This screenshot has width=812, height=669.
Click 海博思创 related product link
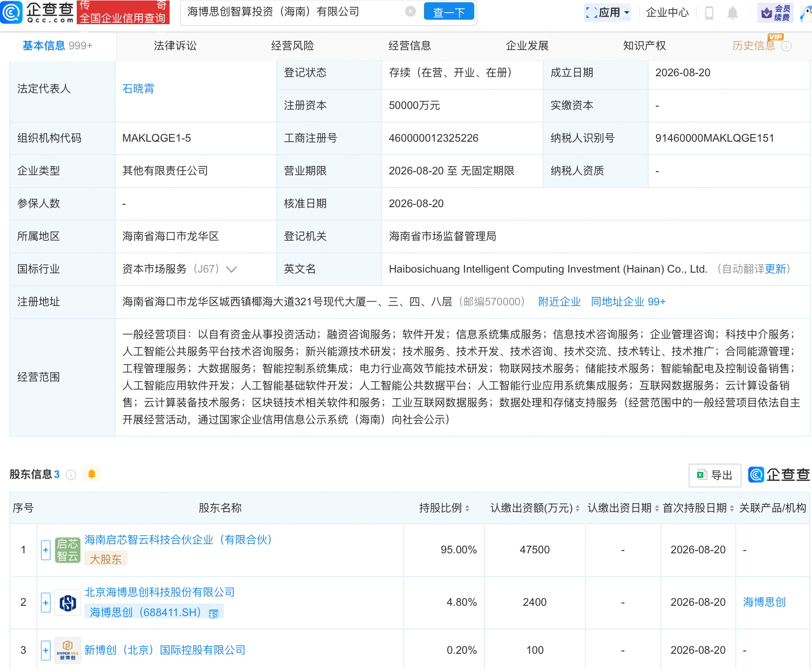(764, 602)
